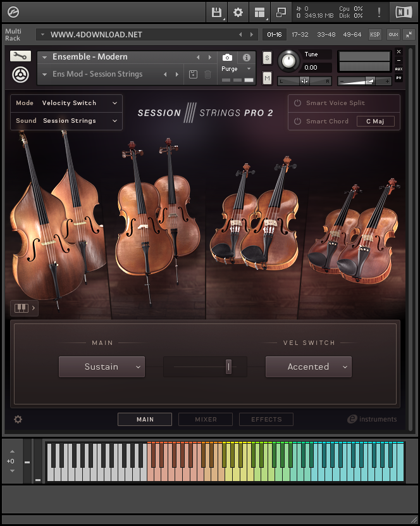Go to next instrument arrow beside Ensemble - Modern
This screenshot has height=526, width=420.
(x=210, y=58)
